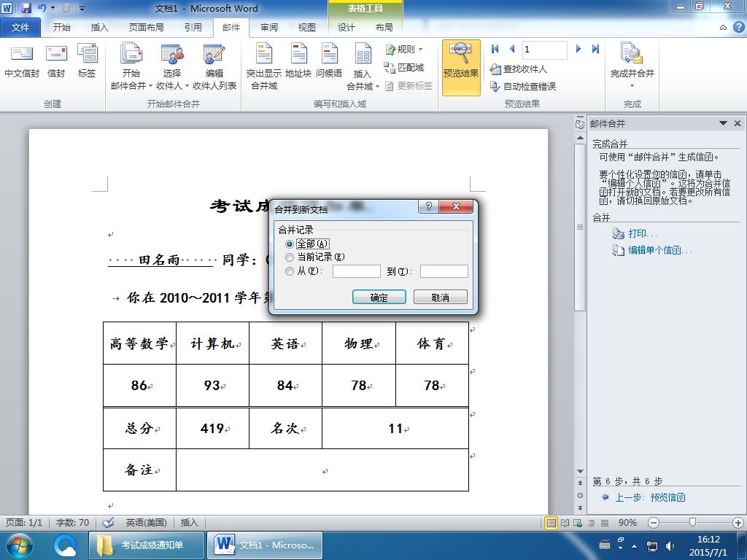This screenshot has width=747, height=560.
Task: Click the record number field showing 1
Action: click(544, 49)
